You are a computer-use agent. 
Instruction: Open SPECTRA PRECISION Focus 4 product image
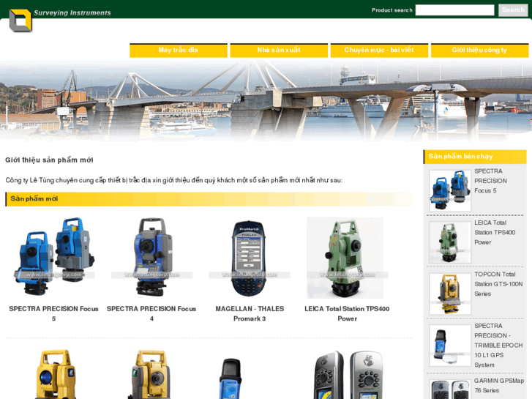click(151, 257)
